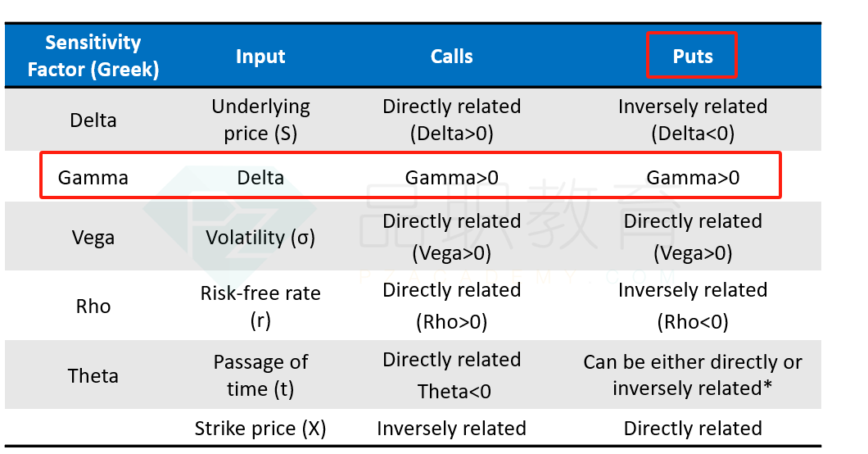Click the highlighted Puts column header
Viewport: 868px width, 454px height.
coord(692,56)
